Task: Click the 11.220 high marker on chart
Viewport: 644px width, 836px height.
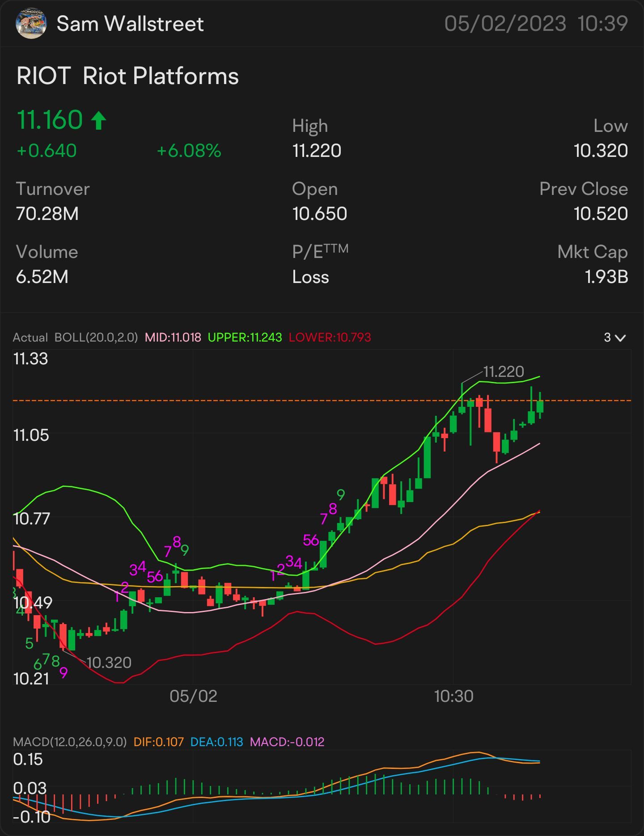Action: [504, 372]
